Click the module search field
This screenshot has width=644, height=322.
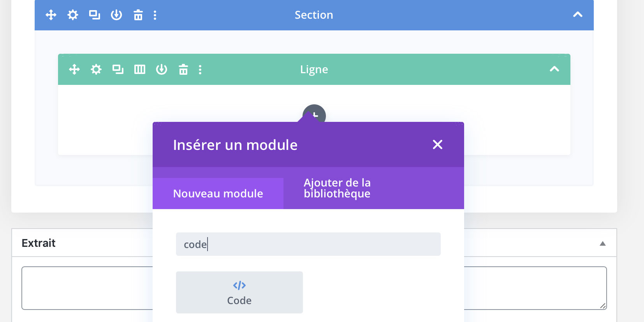[x=308, y=244]
